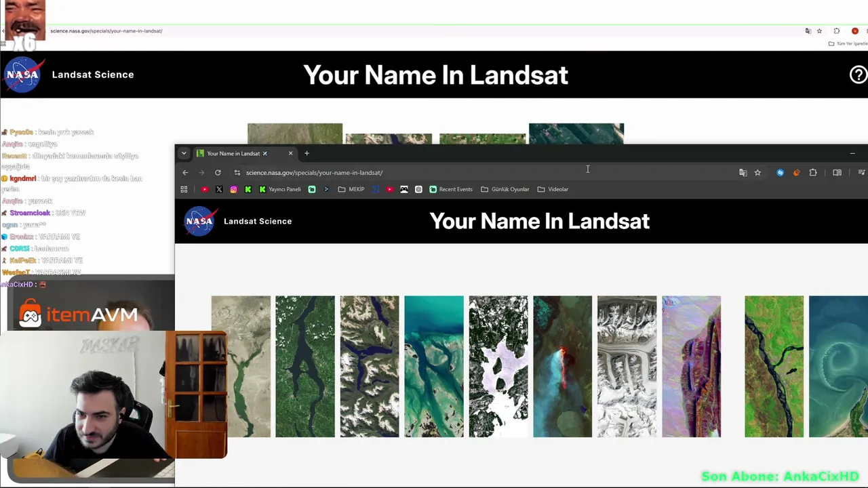
Task: Open the orange extension icon
Action: (796, 173)
